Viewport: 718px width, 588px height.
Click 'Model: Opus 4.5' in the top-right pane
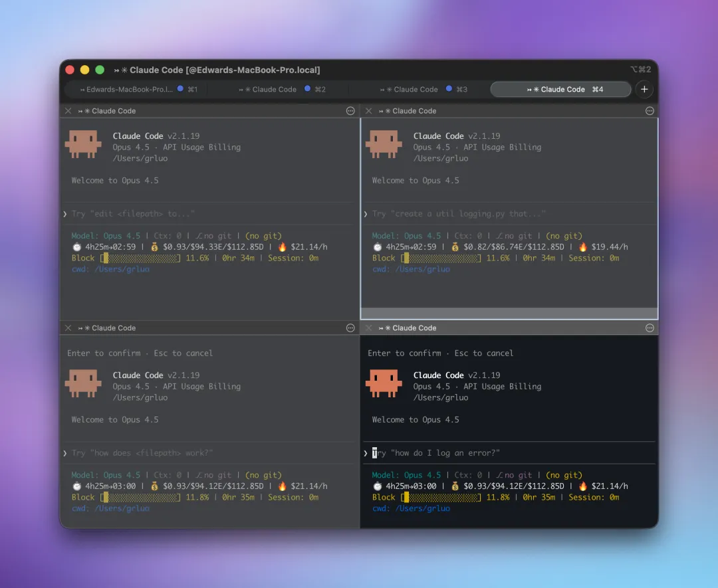point(406,236)
